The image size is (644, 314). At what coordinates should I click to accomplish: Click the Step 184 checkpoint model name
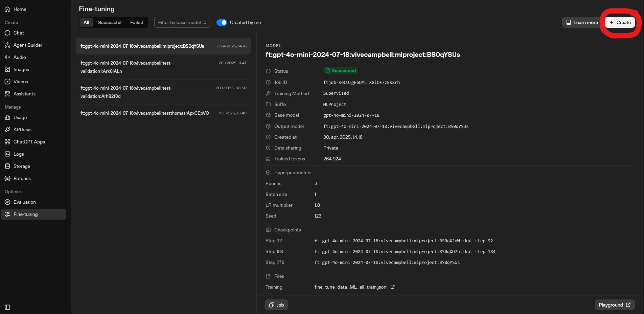click(405, 251)
